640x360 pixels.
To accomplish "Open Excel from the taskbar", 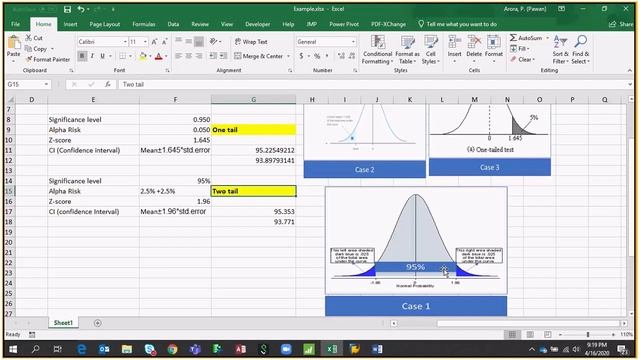I will [x=332, y=349].
